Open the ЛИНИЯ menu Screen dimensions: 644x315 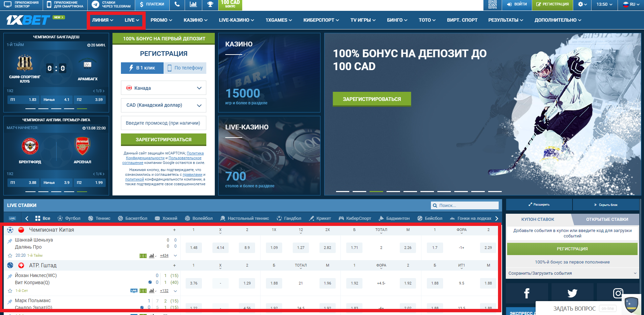point(103,20)
